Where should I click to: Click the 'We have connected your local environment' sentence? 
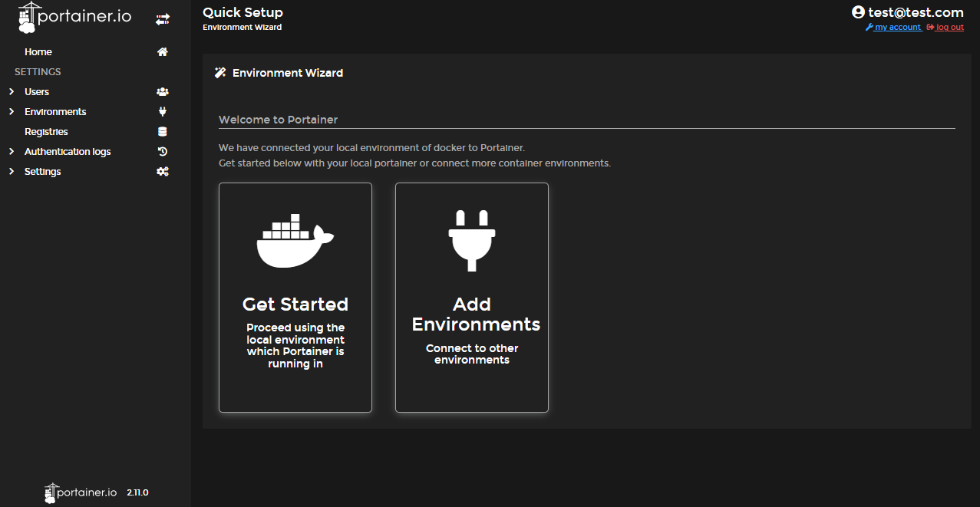click(x=371, y=147)
